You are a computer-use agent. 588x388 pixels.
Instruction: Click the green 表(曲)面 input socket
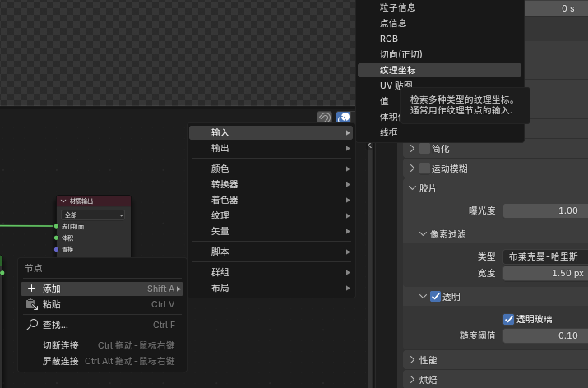[x=56, y=226]
